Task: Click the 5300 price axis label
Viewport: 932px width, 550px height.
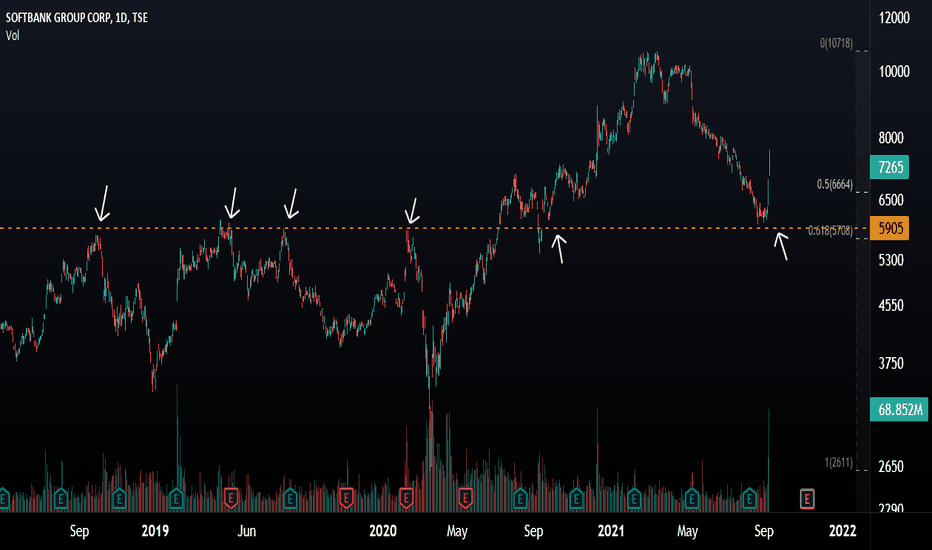Action: pos(891,260)
